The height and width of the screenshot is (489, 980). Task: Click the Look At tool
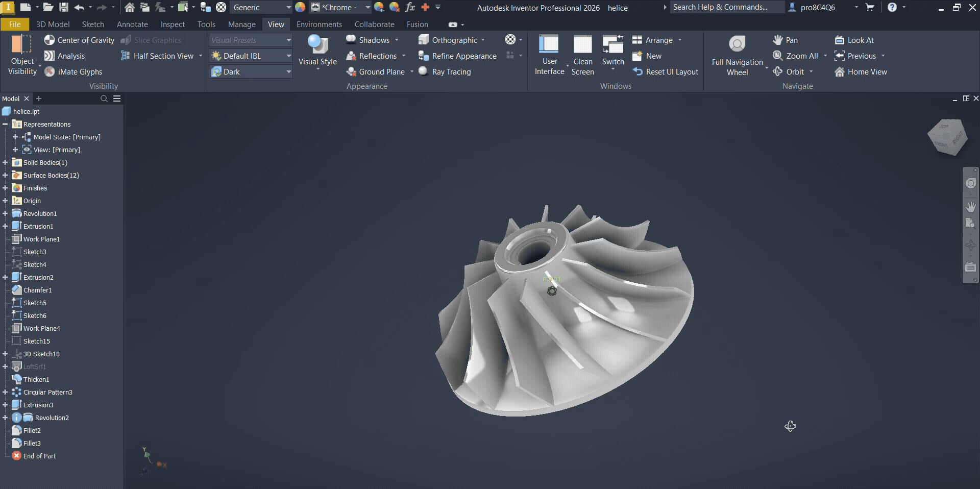854,40
